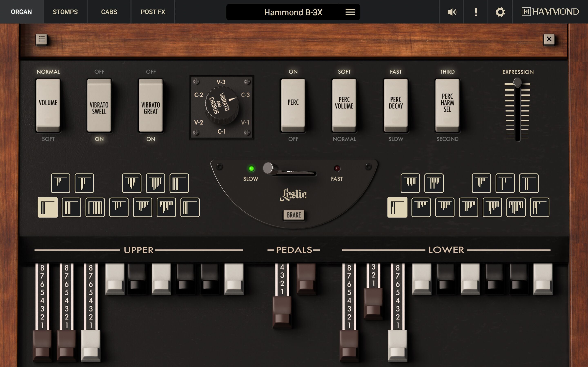Open the alert/notification exclamation icon
Viewport: 588px width, 367px height.
click(476, 12)
